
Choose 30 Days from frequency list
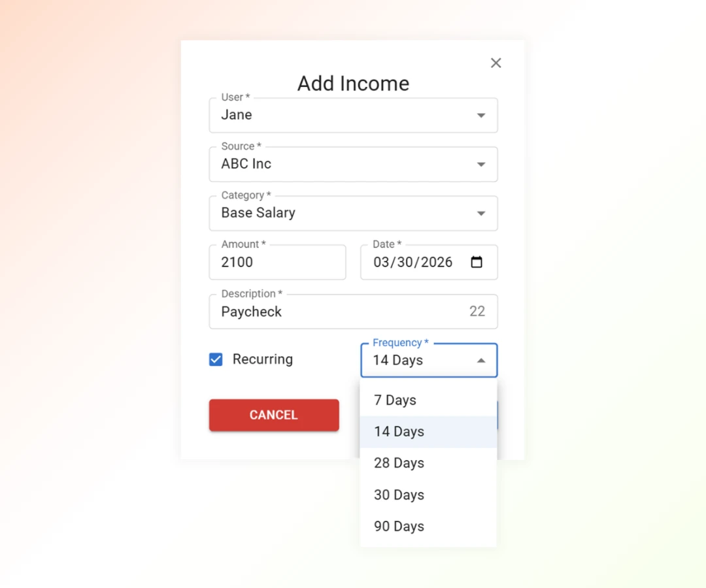tap(428, 495)
